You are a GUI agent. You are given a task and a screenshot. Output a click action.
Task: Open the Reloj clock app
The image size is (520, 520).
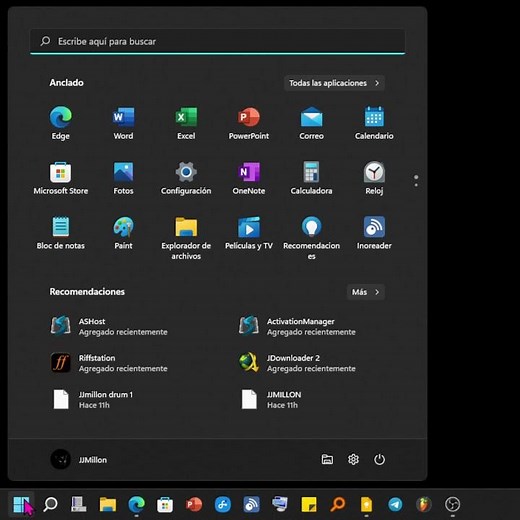374,178
